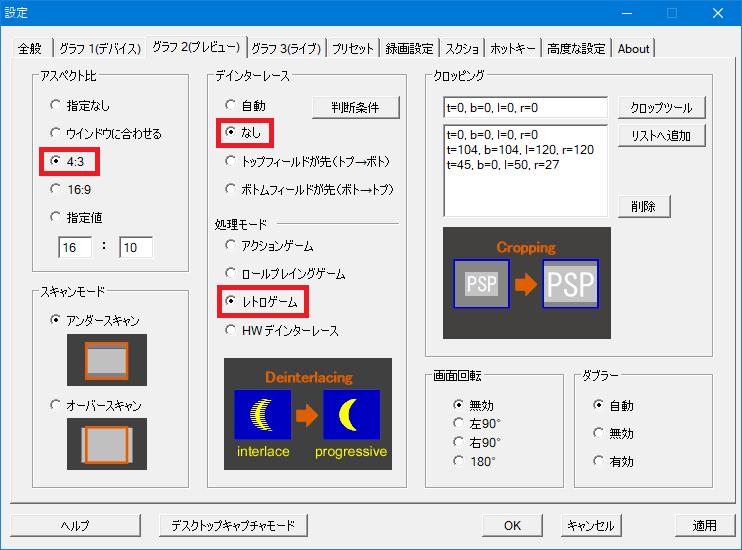This screenshot has height=550, width=742.
Task: Choose レトロゲーム processing mode
Action: pyautogui.click(x=261, y=302)
